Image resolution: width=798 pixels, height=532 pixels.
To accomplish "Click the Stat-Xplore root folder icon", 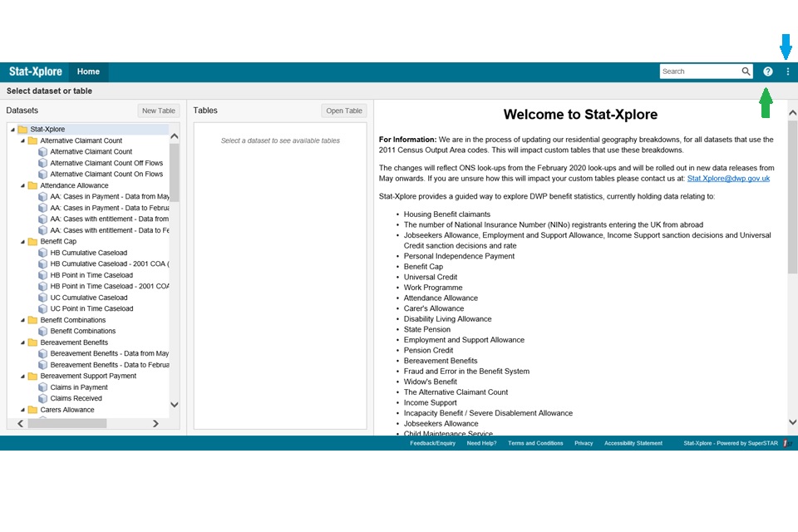I will 22,130.
